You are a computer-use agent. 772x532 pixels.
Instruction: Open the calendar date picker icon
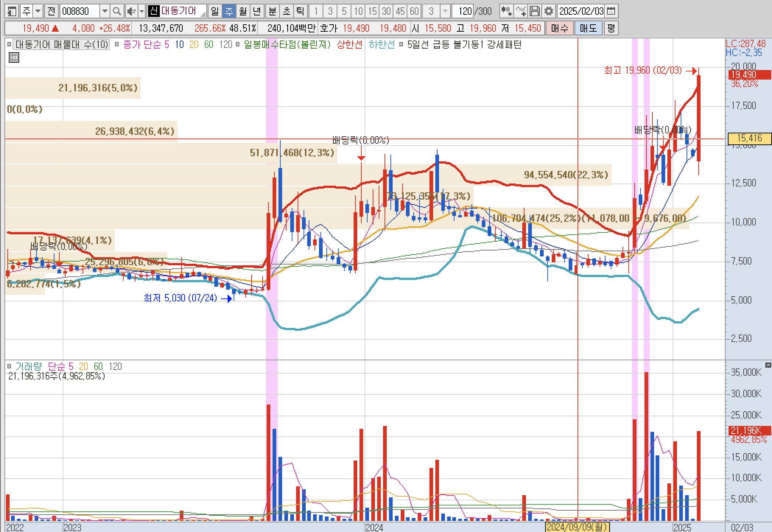(611, 11)
